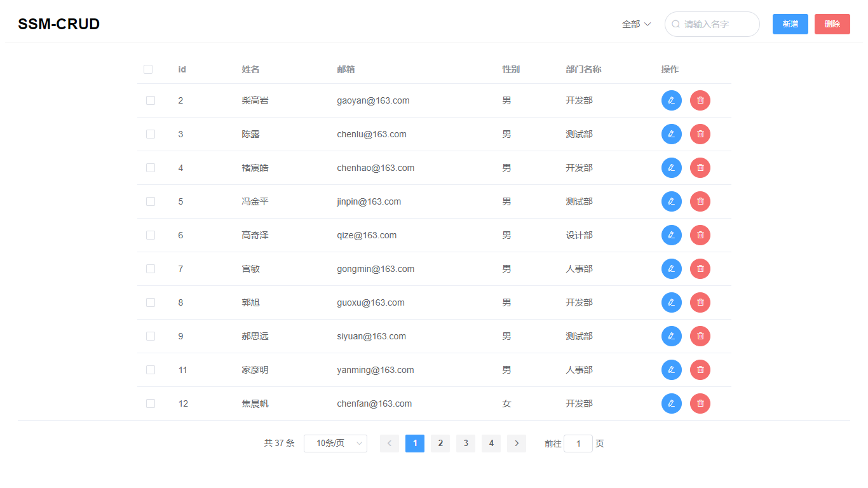The height and width of the screenshot is (488, 868).
Task: Edit the row for 高奇泽
Action: click(x=672, y=235)
